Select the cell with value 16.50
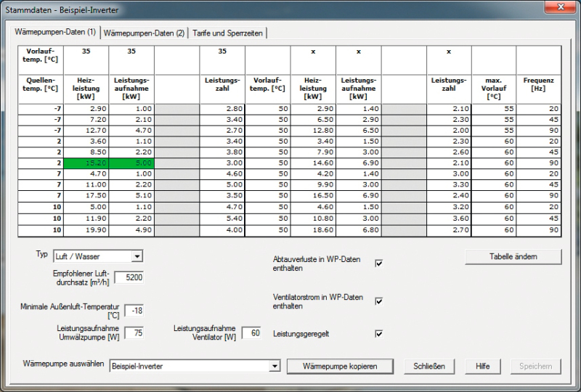581x392 pixels. tap(313, 195)
